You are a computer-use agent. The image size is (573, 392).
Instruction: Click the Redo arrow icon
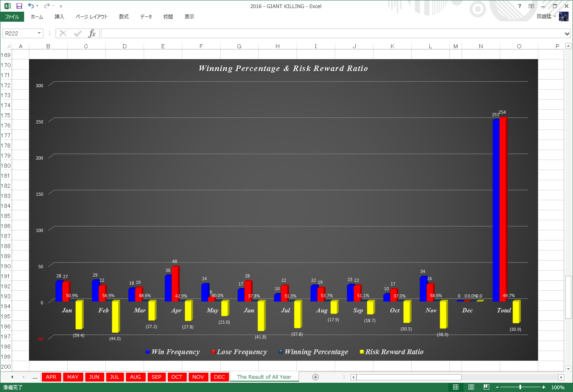click(x=47, y=6)
